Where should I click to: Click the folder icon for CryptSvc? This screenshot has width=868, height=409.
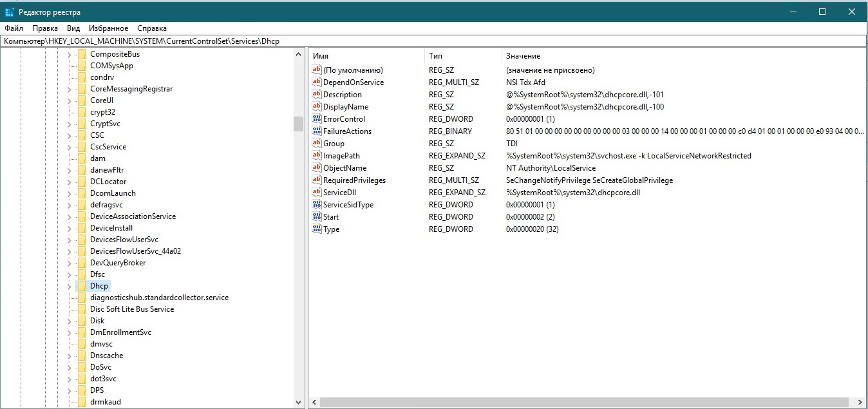pyautogui.click(x=81, y=124)
